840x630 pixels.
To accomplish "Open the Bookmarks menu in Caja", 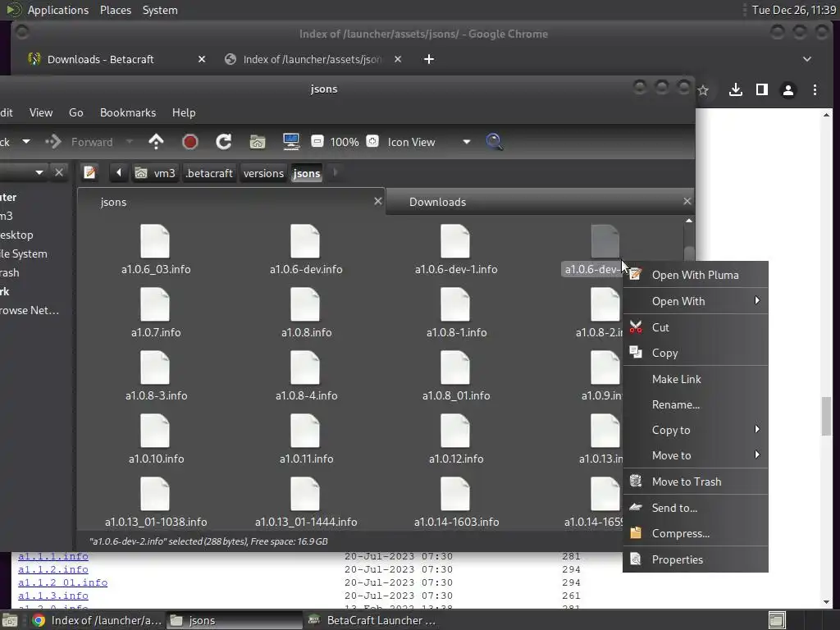I will tap(127, 112).
